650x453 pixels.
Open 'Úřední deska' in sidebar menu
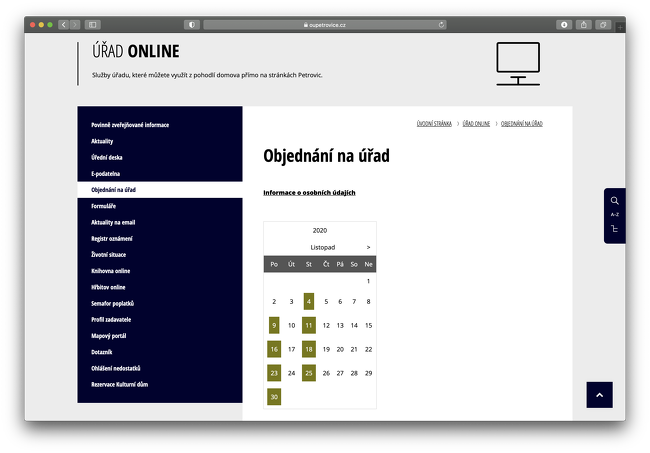click(107, 157)
